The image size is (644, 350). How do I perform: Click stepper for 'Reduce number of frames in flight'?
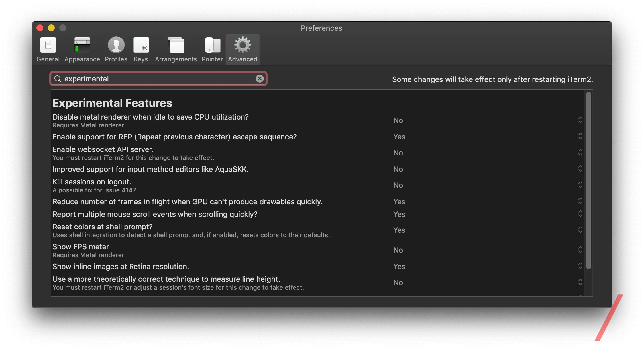tap(580, 201)
